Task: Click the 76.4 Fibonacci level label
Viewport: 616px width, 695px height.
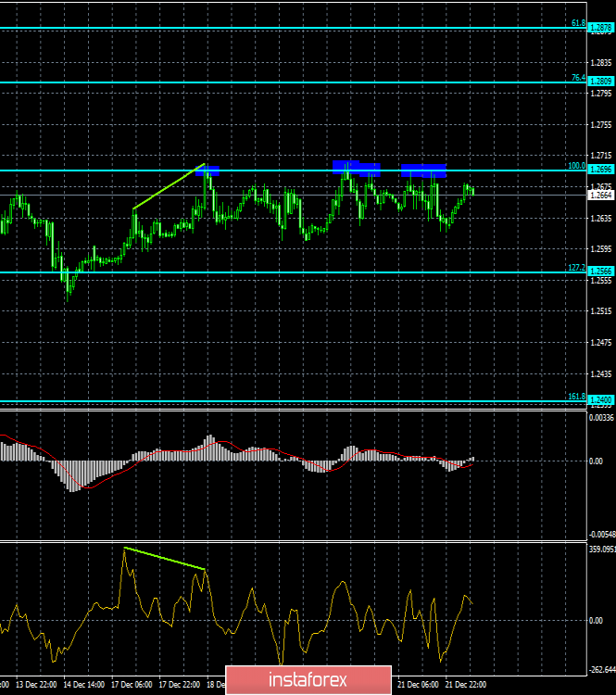Action: (578, 78)
